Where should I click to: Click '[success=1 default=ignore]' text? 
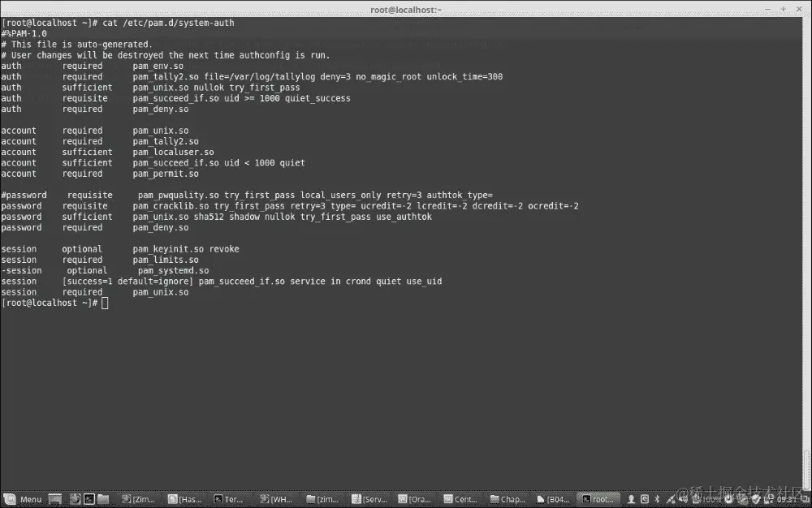click(127, 282)
